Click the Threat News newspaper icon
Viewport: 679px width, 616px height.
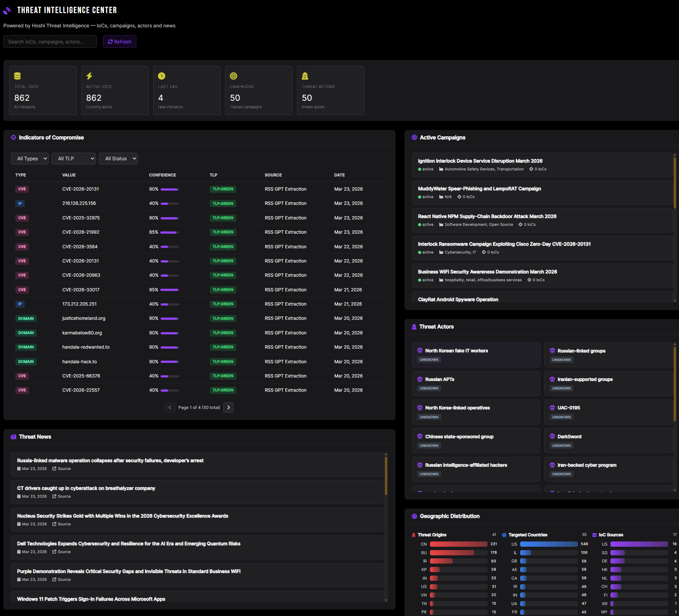pyautogui.click(x=13, y=437)
